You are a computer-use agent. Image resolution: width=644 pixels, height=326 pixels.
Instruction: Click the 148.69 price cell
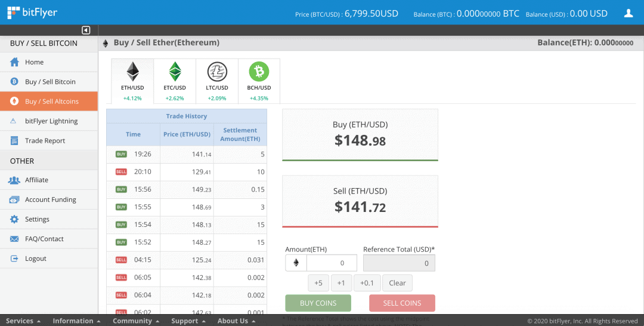(x=187, y=207)
